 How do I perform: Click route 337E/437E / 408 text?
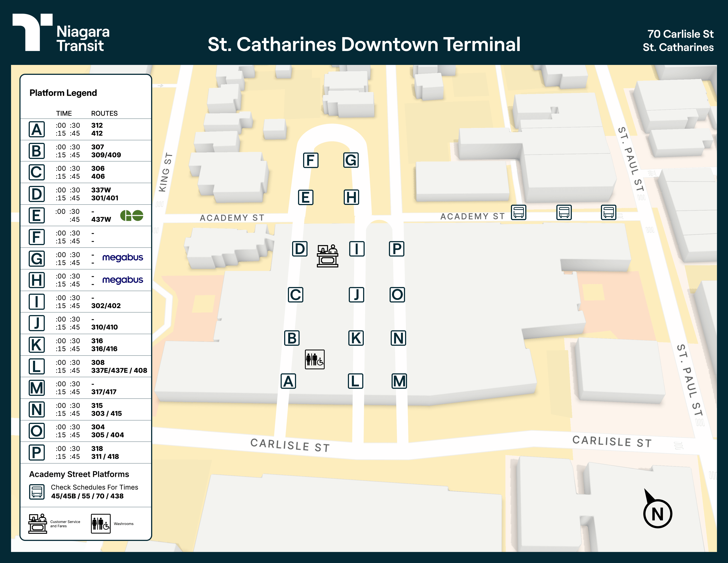point(119,370)
